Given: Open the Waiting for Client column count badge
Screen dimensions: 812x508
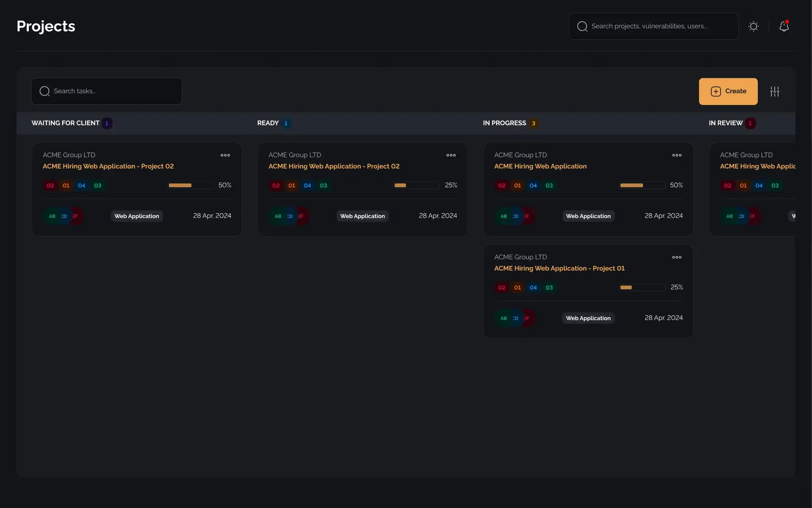Looking at the screenshot, I should [x=107, y=123].
